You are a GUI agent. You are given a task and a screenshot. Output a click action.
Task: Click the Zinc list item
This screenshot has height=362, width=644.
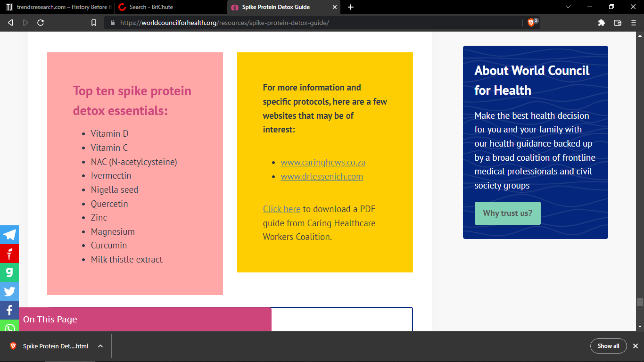(x=99, y=218)
